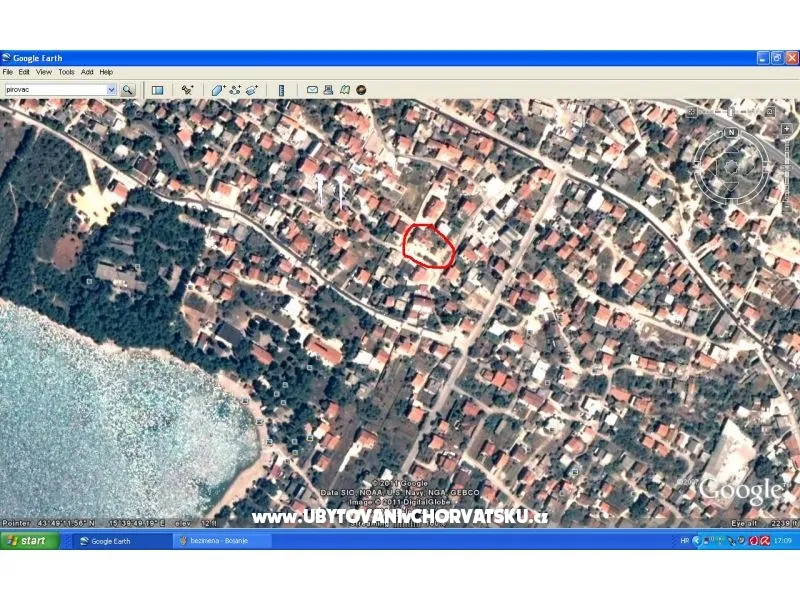Click the N north button on compass
This screenshot has height=600, width=800.
(732, 132)
